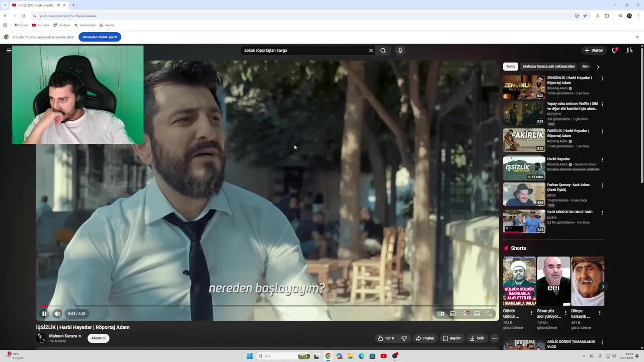Switch to the İŞSİZLİK browser tab

[x=38, y=5]
